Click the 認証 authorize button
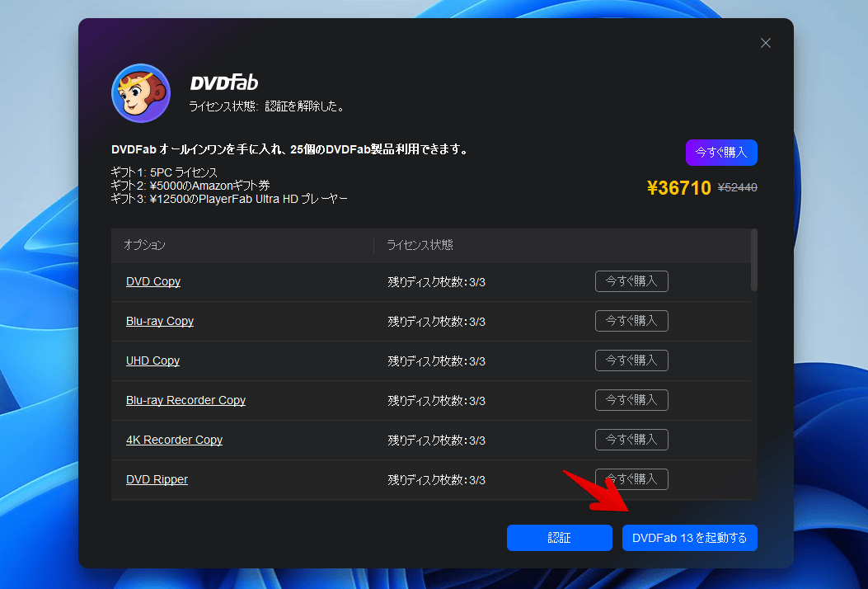Screen dimensions: 868x589 pyautogui.click(x=560, y=538)
